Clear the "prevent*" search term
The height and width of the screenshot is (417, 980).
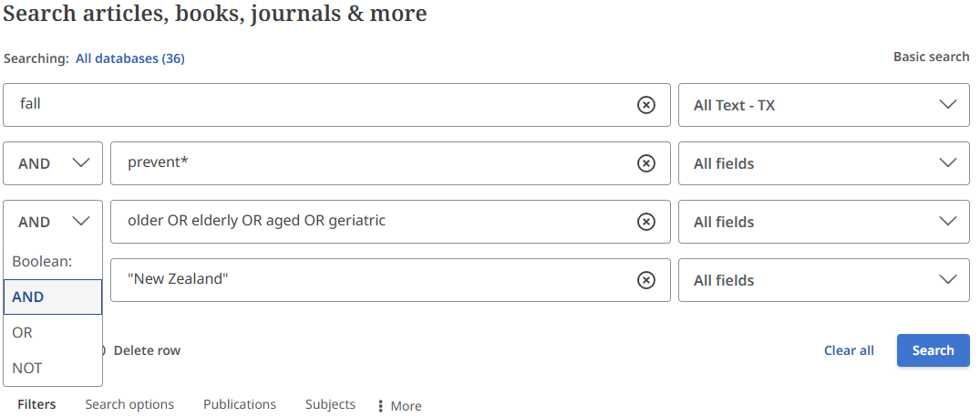[x=645, y=163]
